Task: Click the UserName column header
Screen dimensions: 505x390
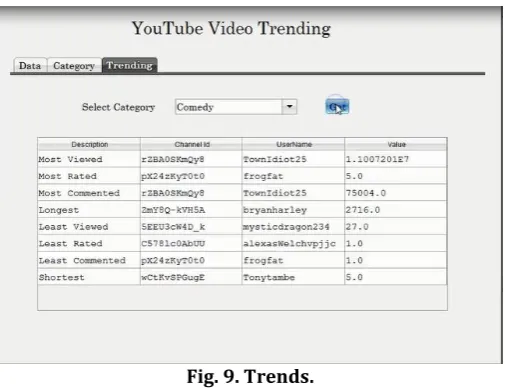Action: pyautogui.click(x=294, y=144)
